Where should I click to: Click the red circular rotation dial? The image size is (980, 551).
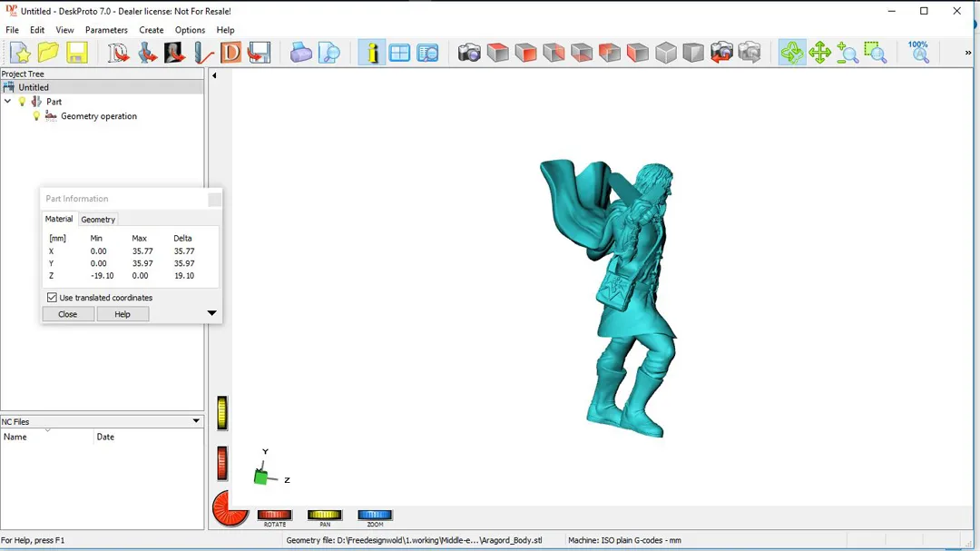[x=230, y=508]
